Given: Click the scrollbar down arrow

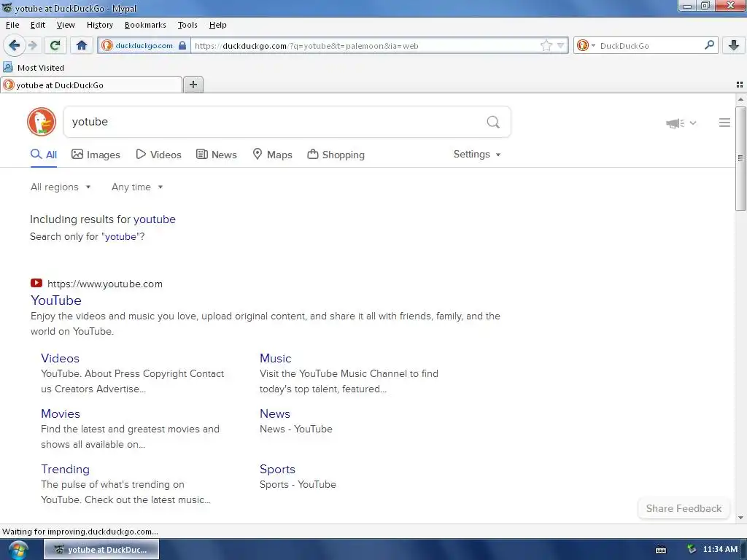Looking at the screenshot, I should pos(740,518).
